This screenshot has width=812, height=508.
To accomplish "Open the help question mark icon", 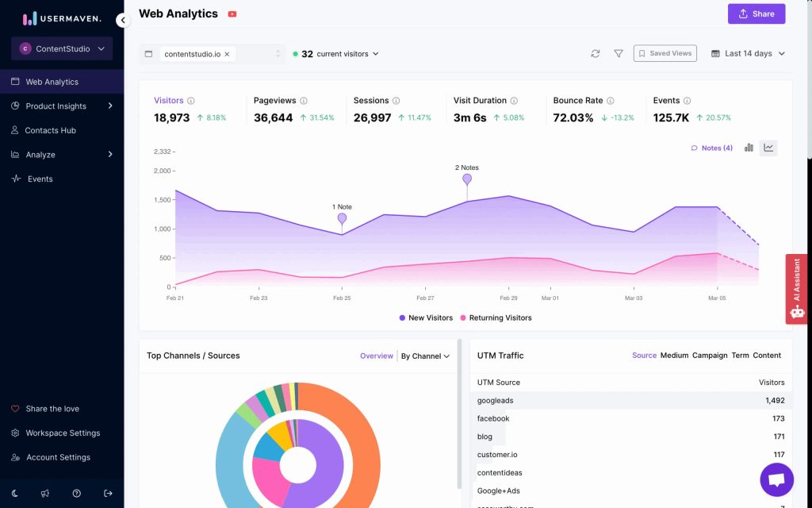I will pyautogui.click(x=77, y=493).
